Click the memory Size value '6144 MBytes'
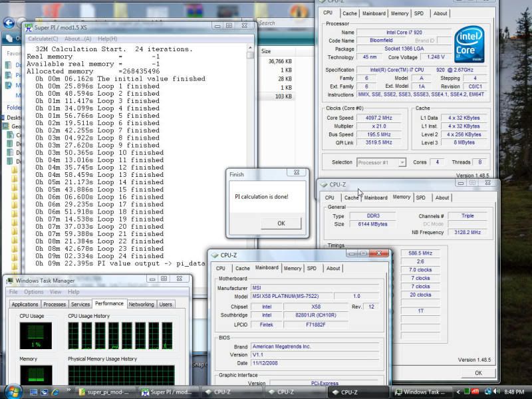532x399 pixels. click(372, 224)
